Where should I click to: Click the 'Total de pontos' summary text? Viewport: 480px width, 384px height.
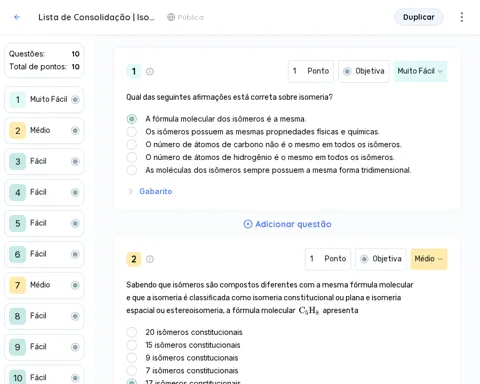[x=38, y=67]
